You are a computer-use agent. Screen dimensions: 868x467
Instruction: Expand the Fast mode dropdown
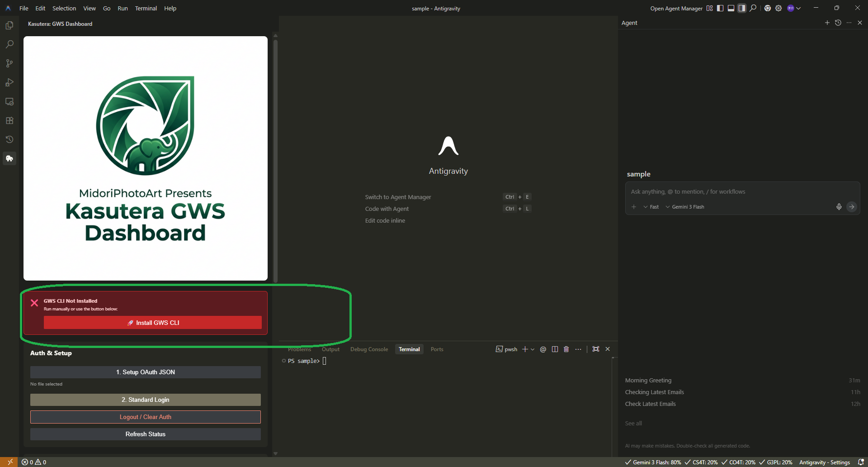pyautogui.click(x=651, y=207)
